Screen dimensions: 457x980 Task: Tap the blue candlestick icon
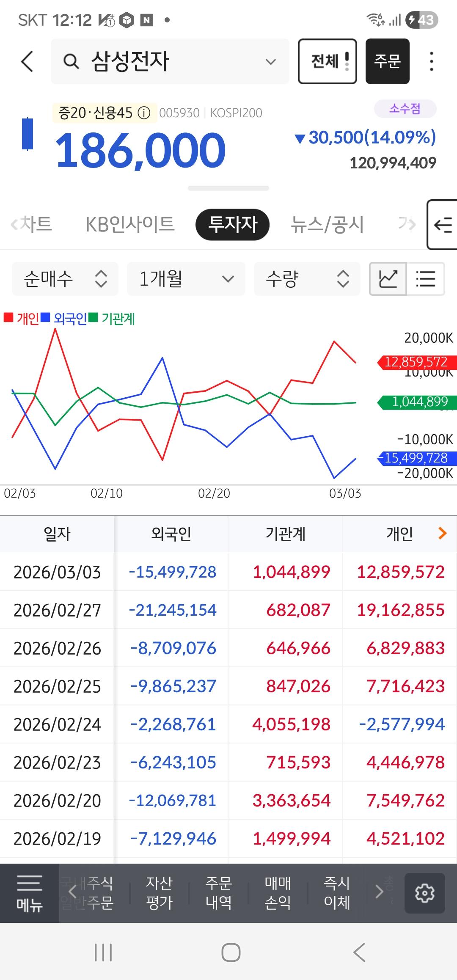(x=28, y=134)
